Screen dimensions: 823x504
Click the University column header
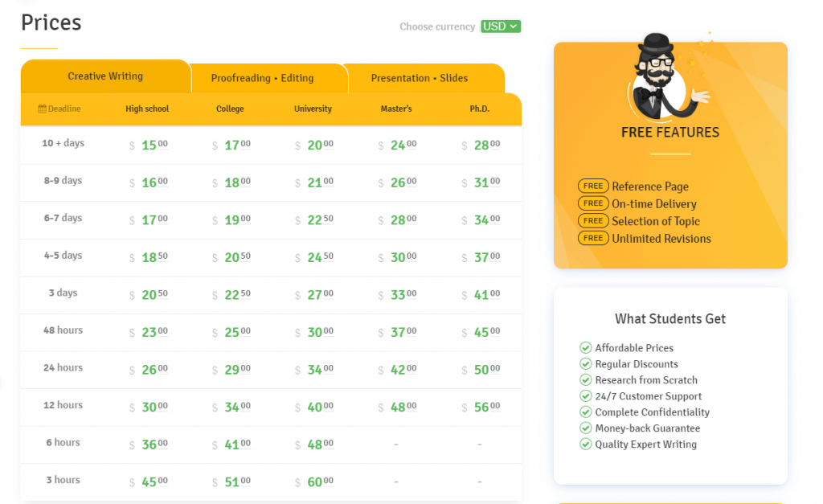313,109
